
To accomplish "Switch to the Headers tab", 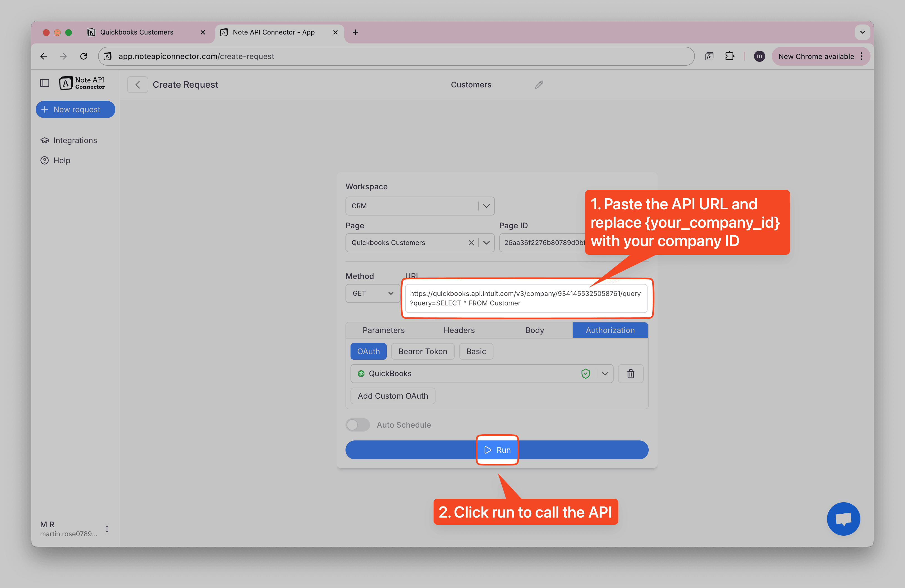I will pyautogui.click(x=459, y=330).
